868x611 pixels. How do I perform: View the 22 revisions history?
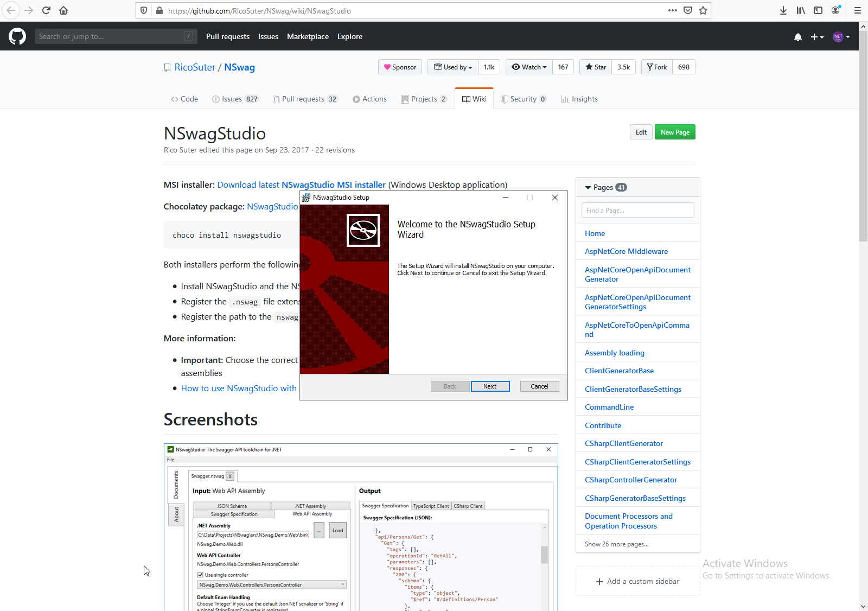point(335,150)
